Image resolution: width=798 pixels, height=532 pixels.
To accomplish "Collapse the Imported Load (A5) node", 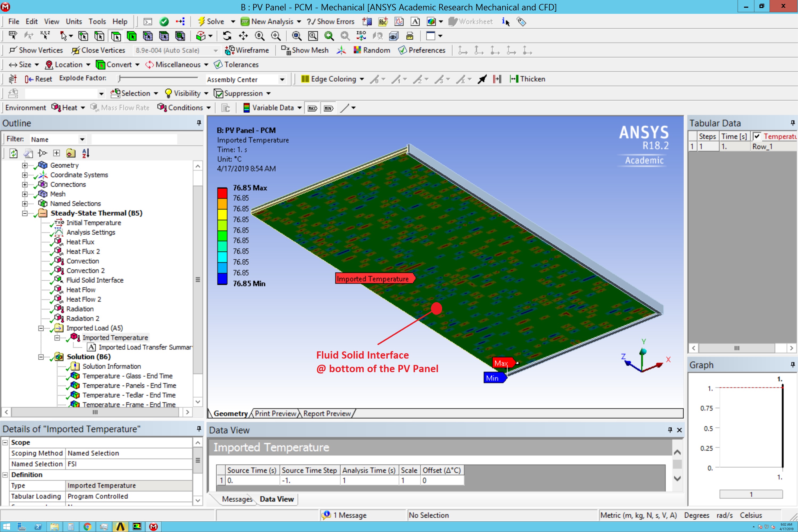I will [x=41, y=328].
